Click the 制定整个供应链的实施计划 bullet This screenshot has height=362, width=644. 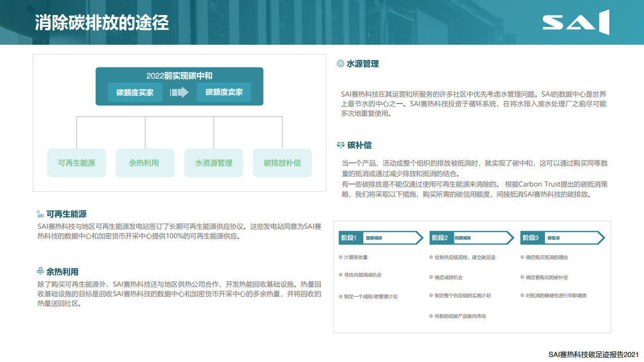point(460,296)
